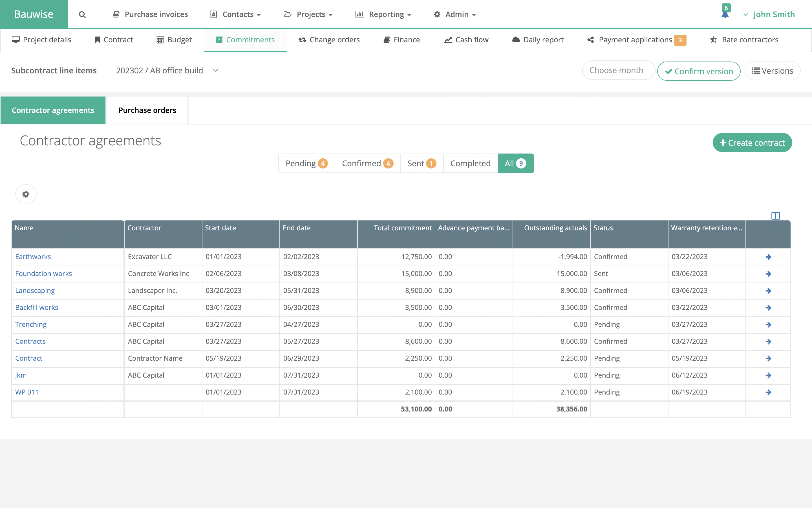Viewport: 812px width, 508px height.
Task: Open jkm row arrow icon
Action: click(x=768, y=375)
